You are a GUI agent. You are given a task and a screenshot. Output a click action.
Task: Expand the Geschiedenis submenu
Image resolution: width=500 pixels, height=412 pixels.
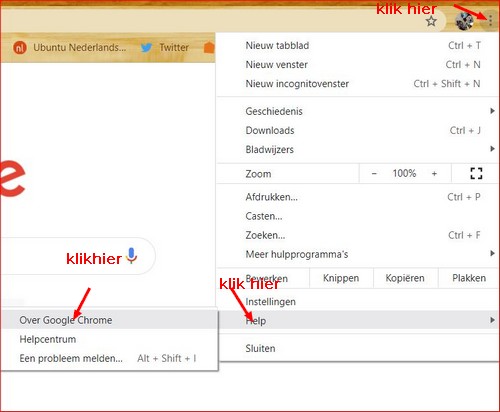coord(357,111)
